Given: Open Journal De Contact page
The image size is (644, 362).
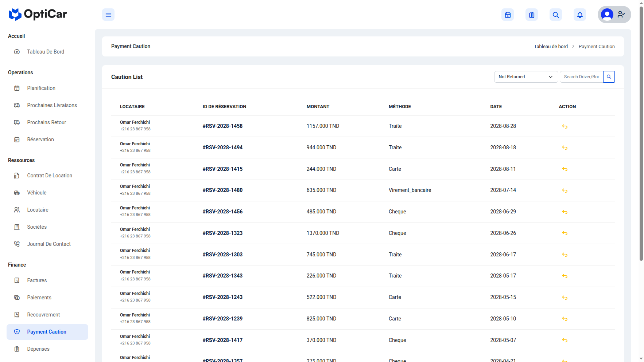Looking at the screenshot, I should click(x=47, y=244).
